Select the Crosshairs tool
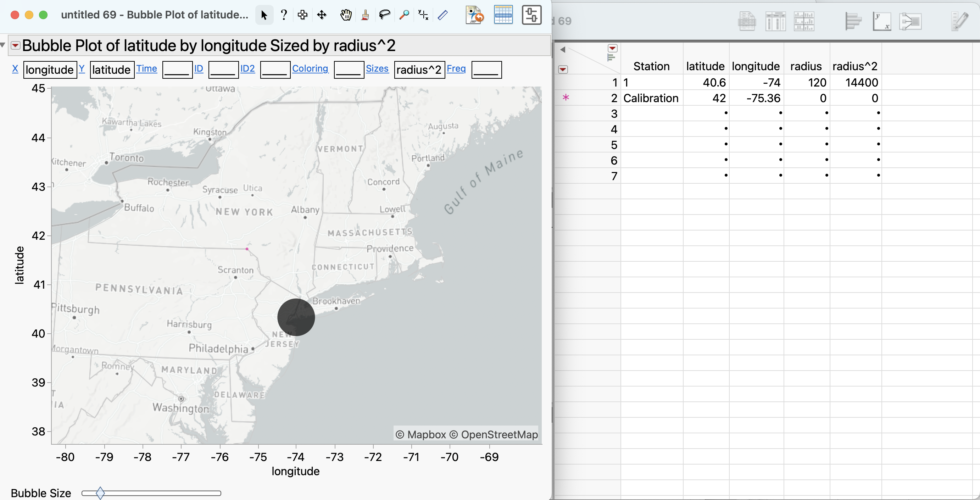Screen dimensions: 980x500 point(423,15)
